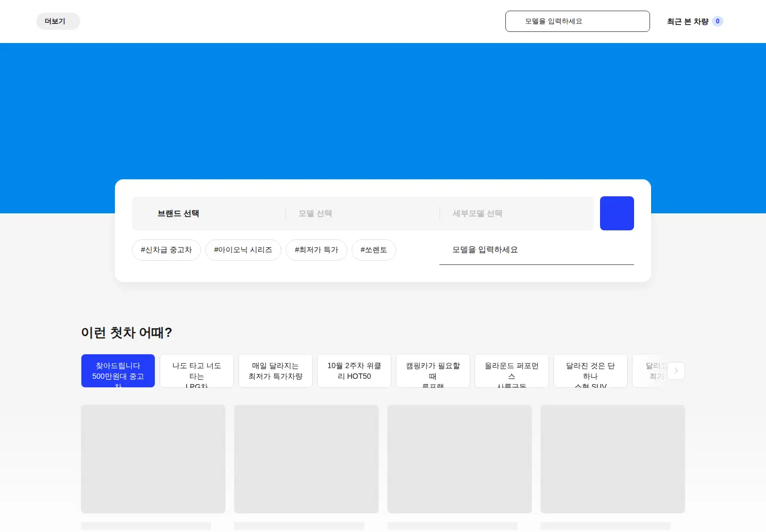Open the third car card thumbnail
The image size is (766, 532).
pyautogui.click(x=460, y=459)
